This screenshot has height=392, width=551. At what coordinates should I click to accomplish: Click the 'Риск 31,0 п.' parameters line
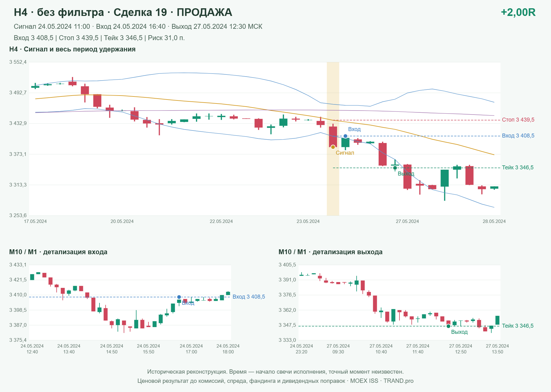click(x=99, y=38)
